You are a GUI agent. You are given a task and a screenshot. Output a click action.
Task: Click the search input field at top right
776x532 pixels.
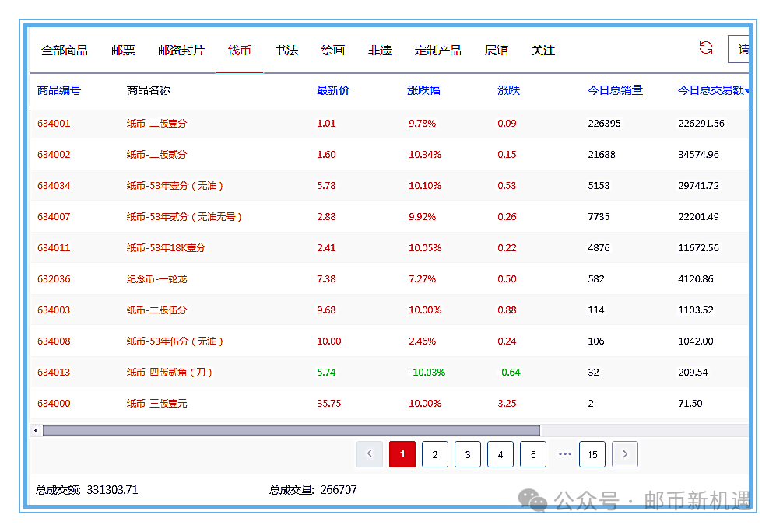point(739,49)
